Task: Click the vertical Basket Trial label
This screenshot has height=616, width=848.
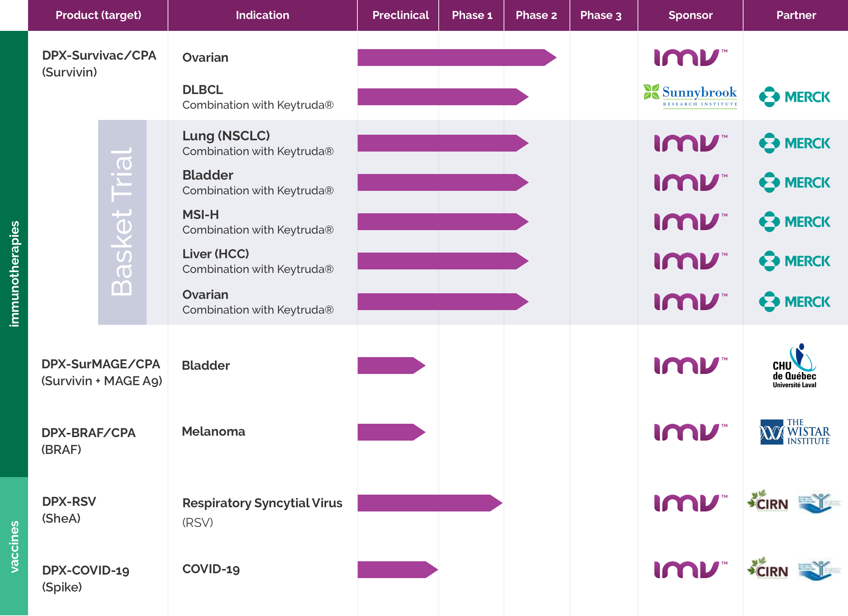Action: point(122,222)
